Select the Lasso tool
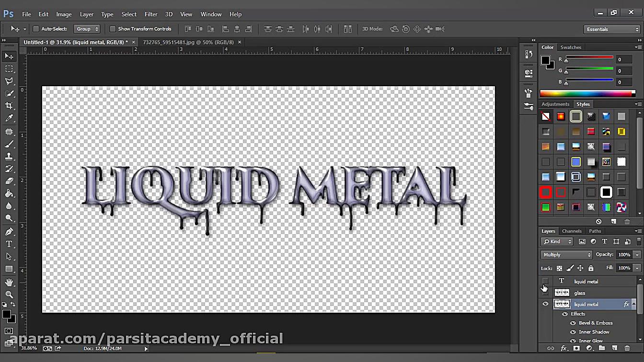 click(9, 81)
